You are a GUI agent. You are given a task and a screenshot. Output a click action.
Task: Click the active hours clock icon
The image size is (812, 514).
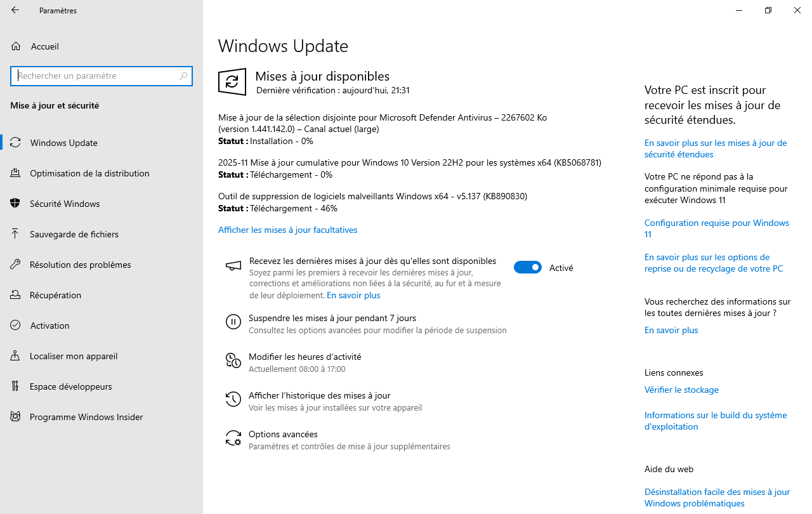click(233, 361)
